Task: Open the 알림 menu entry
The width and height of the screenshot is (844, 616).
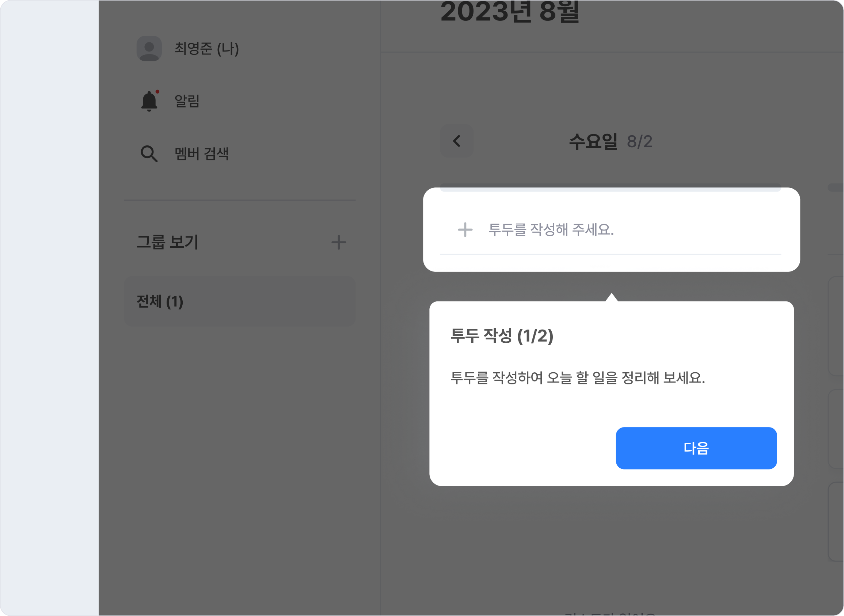Action: (x=187, y=102)
